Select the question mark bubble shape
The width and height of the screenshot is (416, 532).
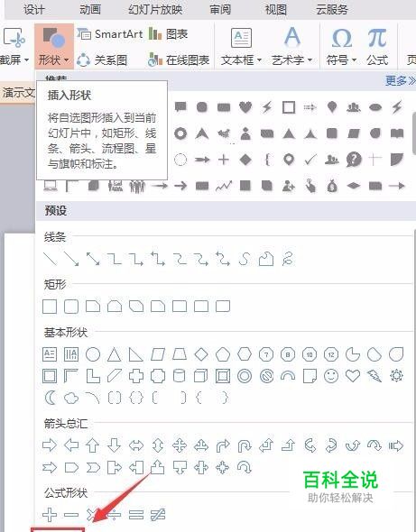[354, 159]
